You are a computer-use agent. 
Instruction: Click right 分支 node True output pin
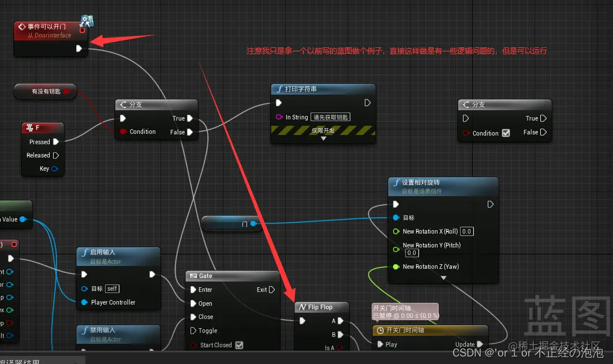tap(543, 118)
